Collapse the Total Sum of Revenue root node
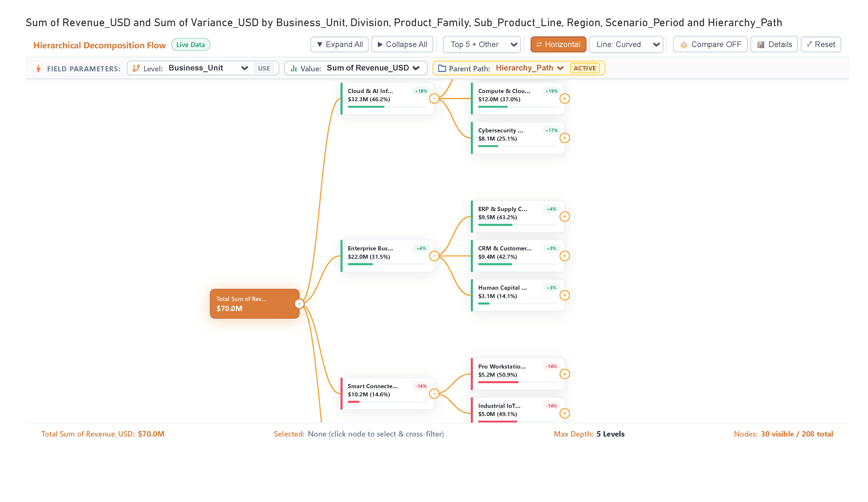868x502 pixels. (x=299, y=304)
